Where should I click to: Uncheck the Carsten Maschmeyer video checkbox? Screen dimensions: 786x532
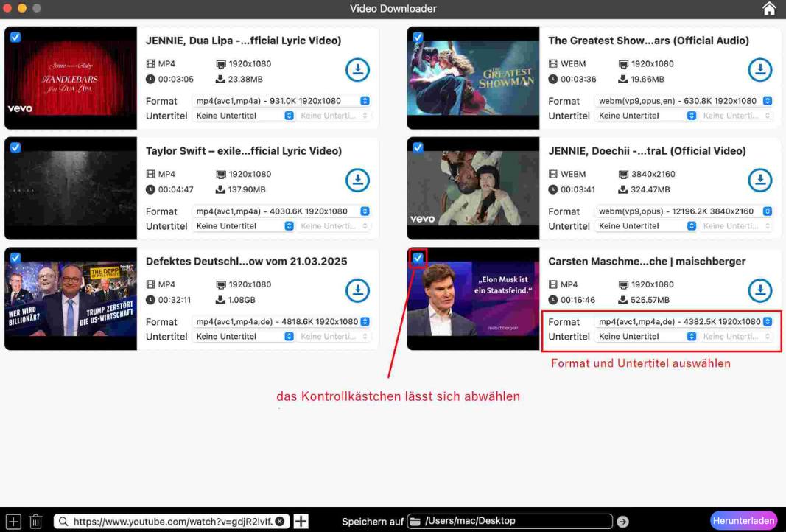pos(418,258)
